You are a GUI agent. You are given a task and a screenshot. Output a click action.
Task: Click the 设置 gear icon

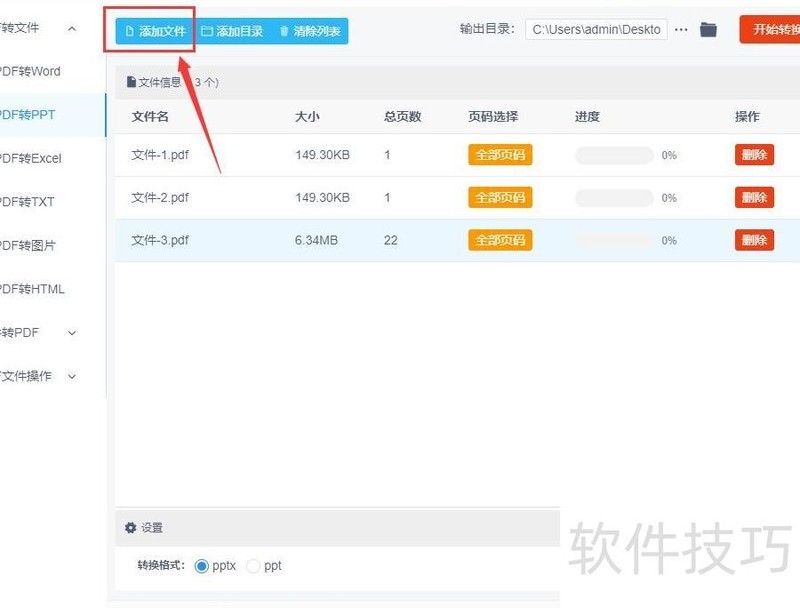coord(130,528)
